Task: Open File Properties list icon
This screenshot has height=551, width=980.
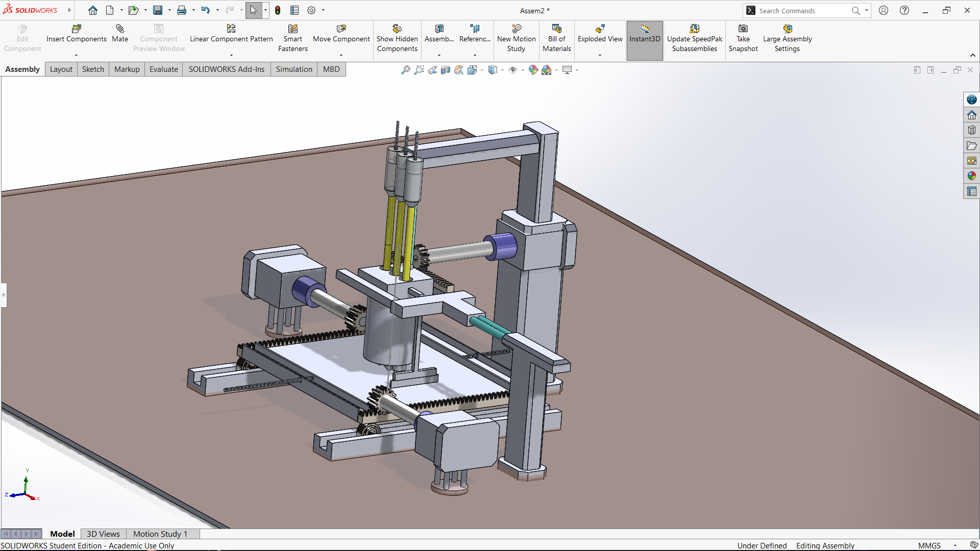Action: coord(295,10)
